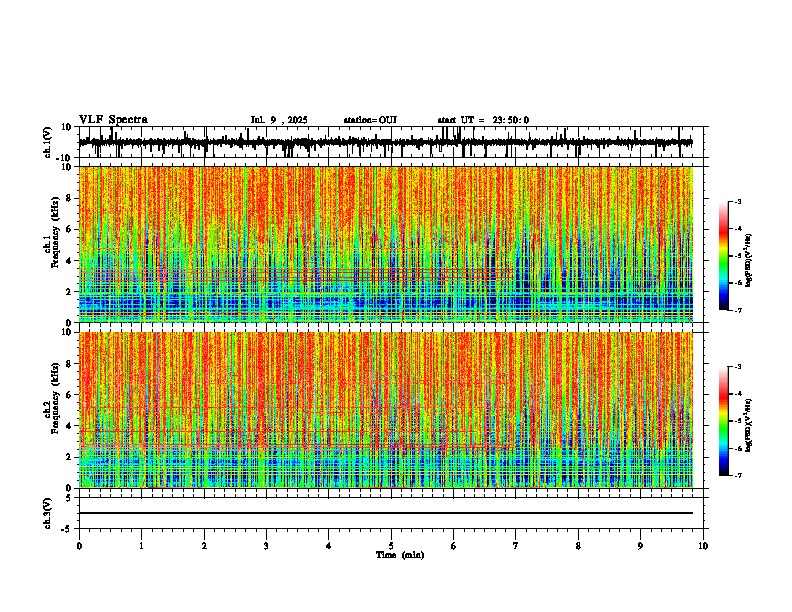Click the Time (min) axis label

(400, 555)
